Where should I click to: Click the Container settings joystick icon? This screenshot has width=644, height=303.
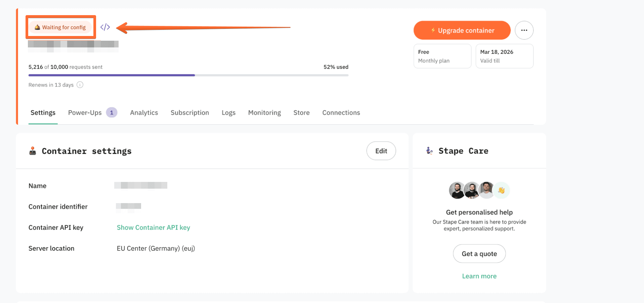tap(33, 151)
